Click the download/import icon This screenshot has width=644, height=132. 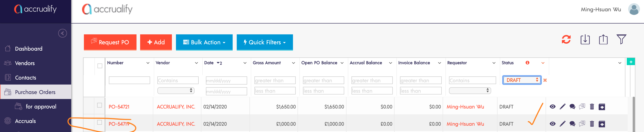585,39
